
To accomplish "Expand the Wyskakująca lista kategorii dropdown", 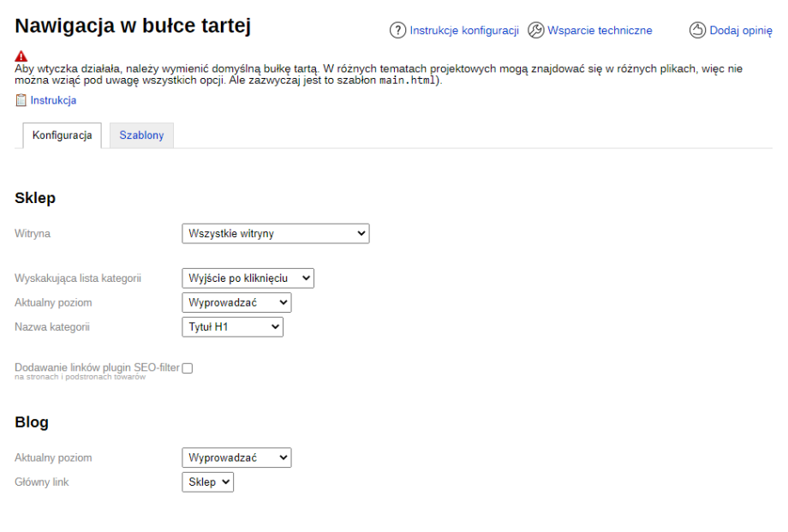I will pos(248,278).
